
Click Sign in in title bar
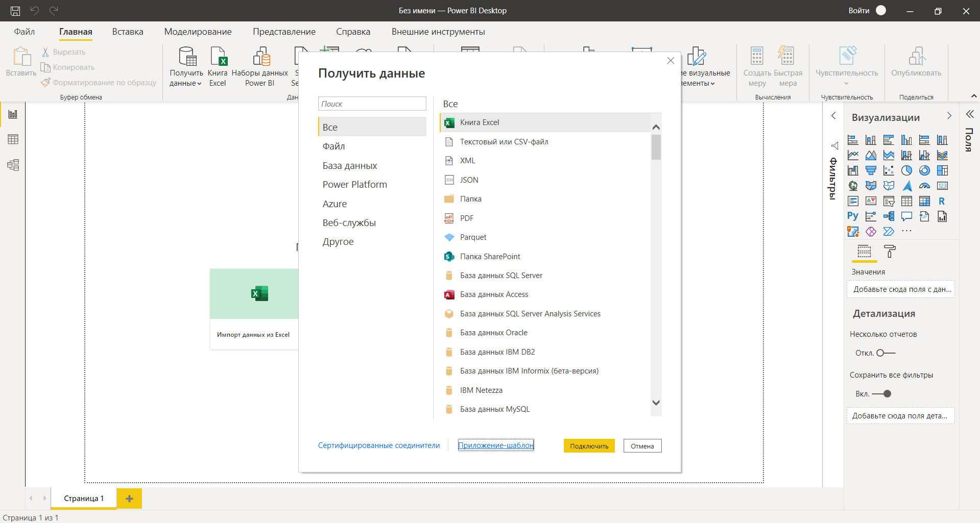point(867,10)
